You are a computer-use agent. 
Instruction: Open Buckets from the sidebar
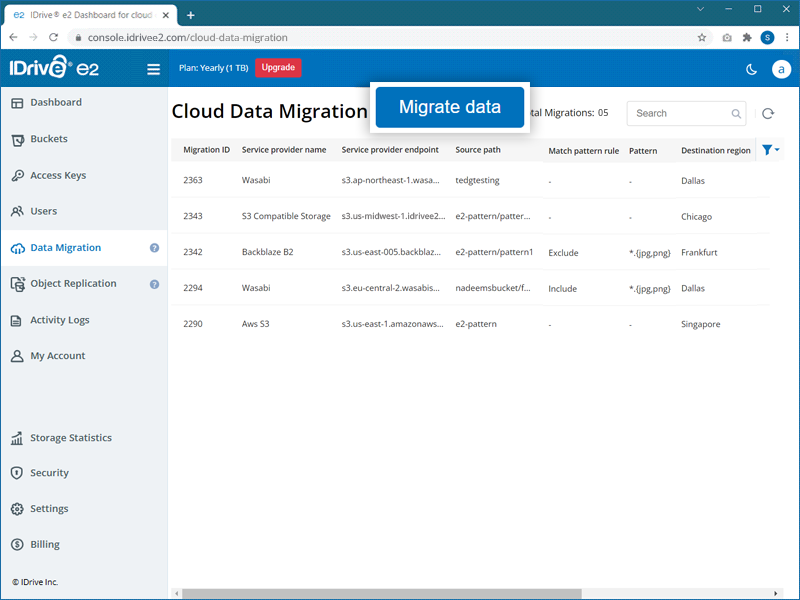pos(48,139)
